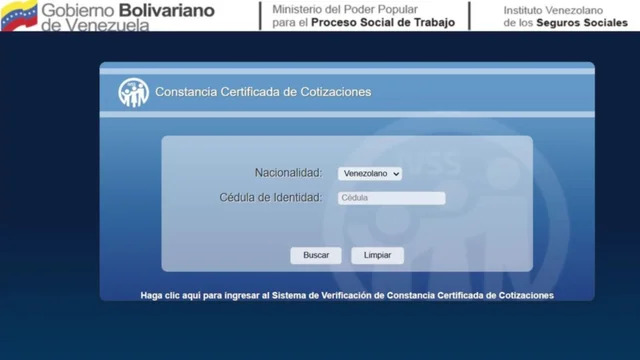640x360 pixels.
Task: Open the Sistema de Verificación de Constancia link
Action: (x=347, y=295)
